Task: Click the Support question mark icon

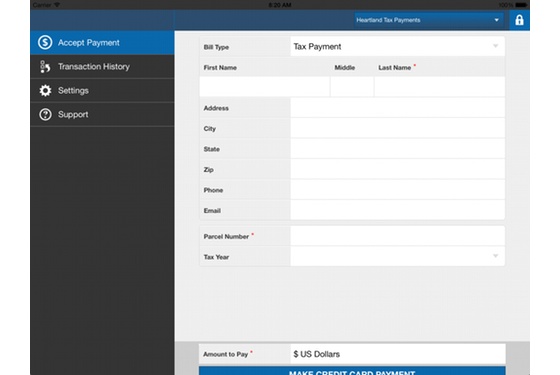Action: 45,114
